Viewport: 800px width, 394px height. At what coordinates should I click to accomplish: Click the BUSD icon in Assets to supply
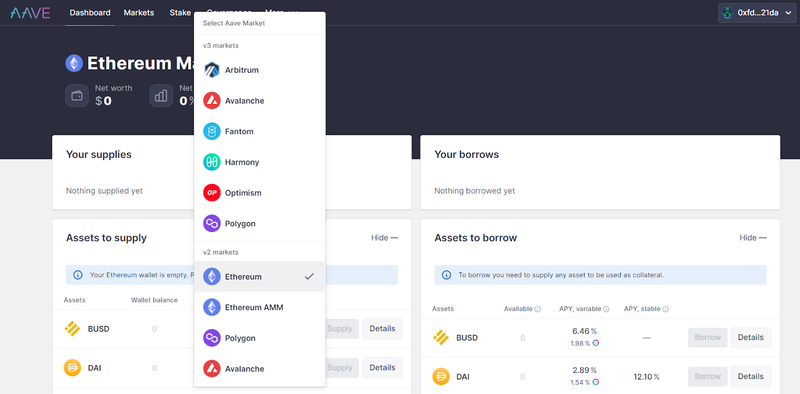72,329
